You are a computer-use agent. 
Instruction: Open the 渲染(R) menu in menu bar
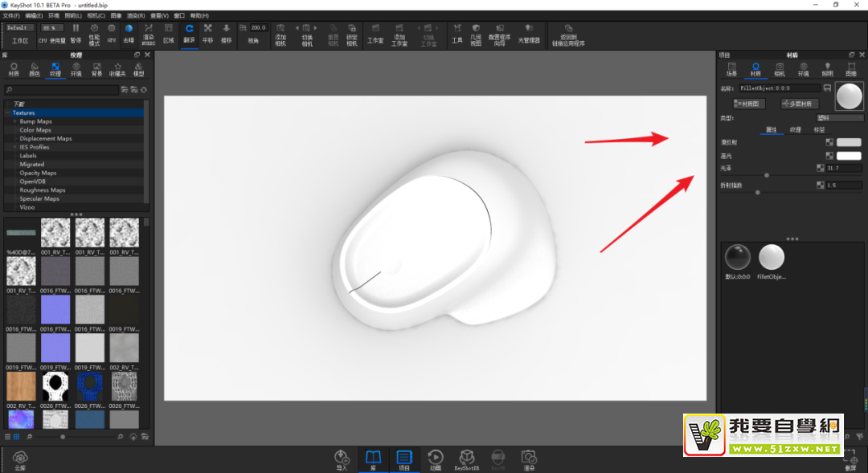tap(136, 15)
